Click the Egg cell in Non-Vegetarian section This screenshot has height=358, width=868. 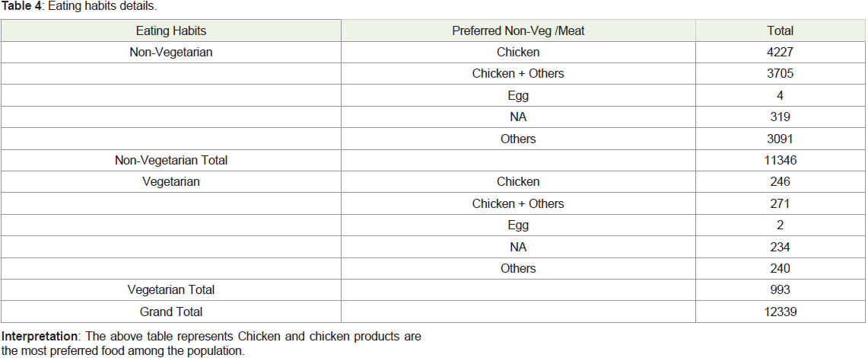(x=518, y=95)
